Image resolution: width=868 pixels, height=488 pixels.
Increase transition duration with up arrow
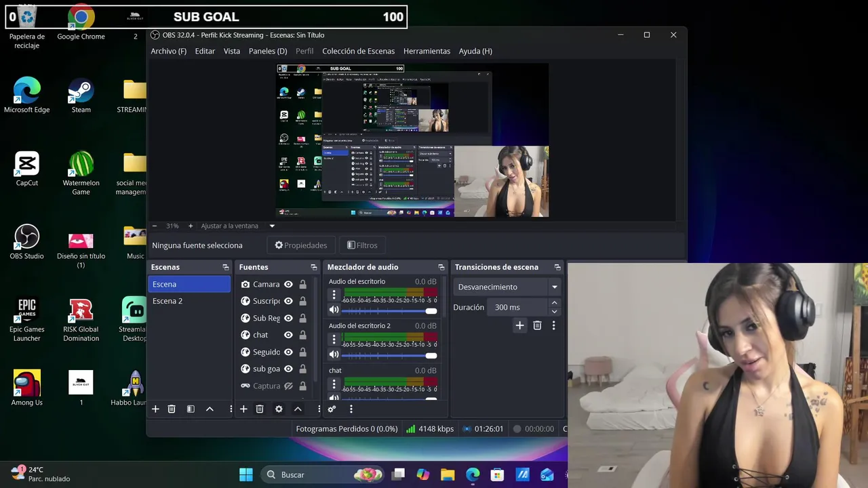[x=554, y=303]
